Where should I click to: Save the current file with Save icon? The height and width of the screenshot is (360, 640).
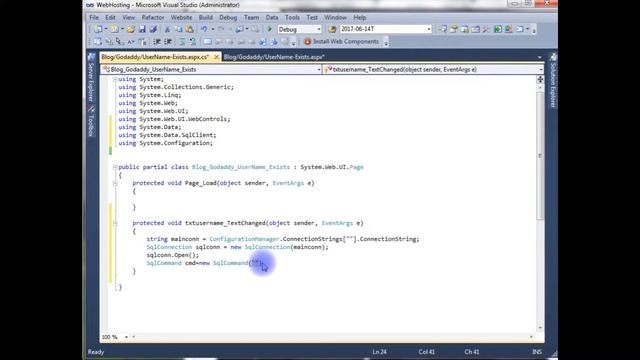[x=142, y=29]
